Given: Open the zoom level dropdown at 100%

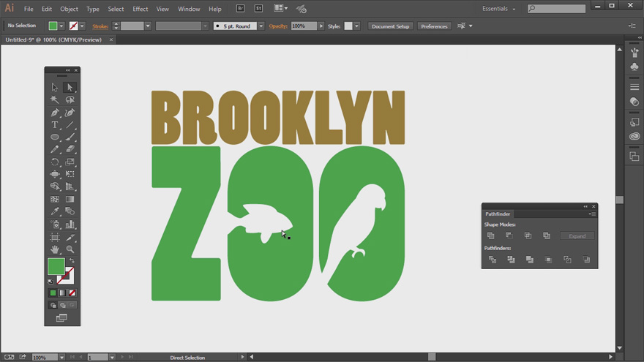Looking at the screenshot, I should point(61,358).
